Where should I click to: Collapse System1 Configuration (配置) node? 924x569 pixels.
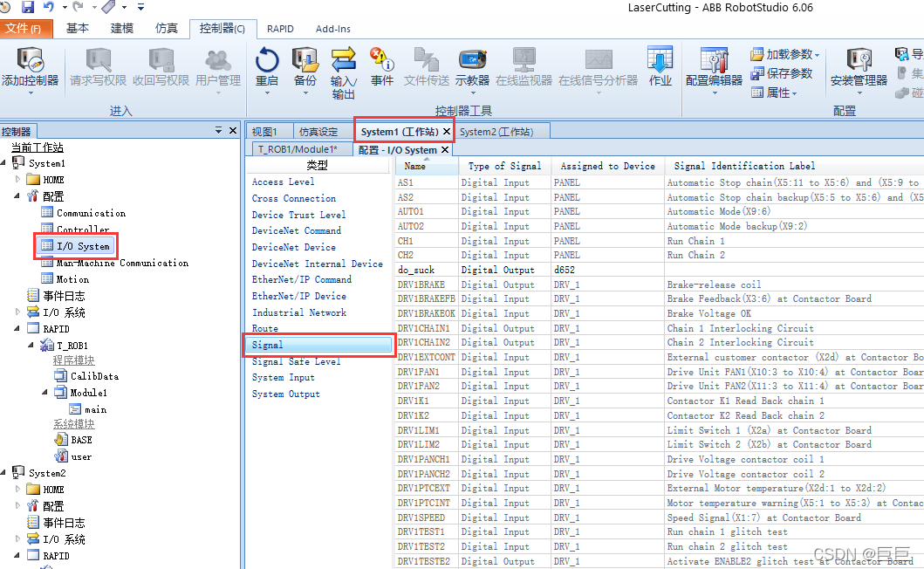pyautogui.click(x=17, y=195)
